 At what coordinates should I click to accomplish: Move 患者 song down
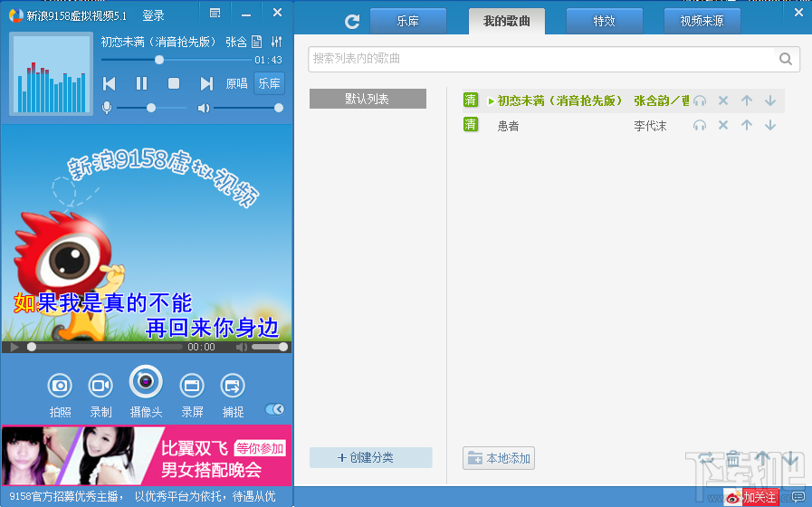[770, 125]
